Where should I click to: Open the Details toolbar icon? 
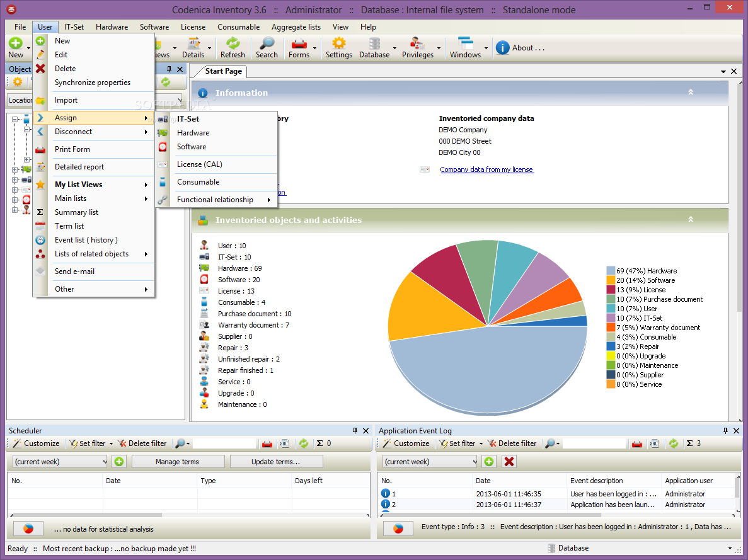193,43
